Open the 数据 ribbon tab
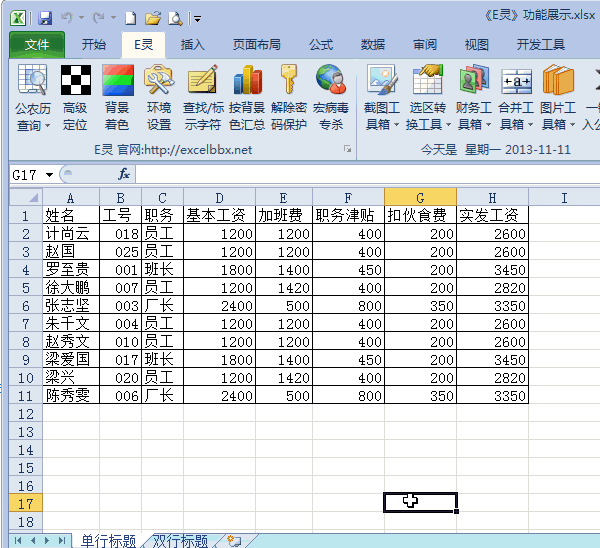This screenshot has width=600, height=548. (373, 45)
